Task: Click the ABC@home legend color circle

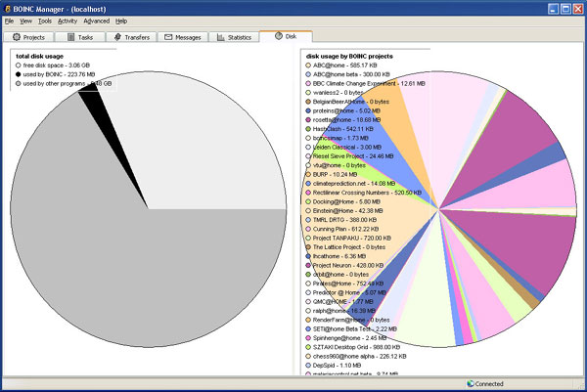Action: click(x=308, y=65)
